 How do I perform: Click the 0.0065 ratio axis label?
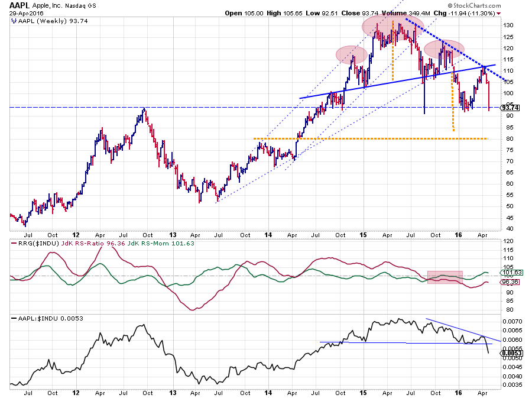tap(512, 331)
